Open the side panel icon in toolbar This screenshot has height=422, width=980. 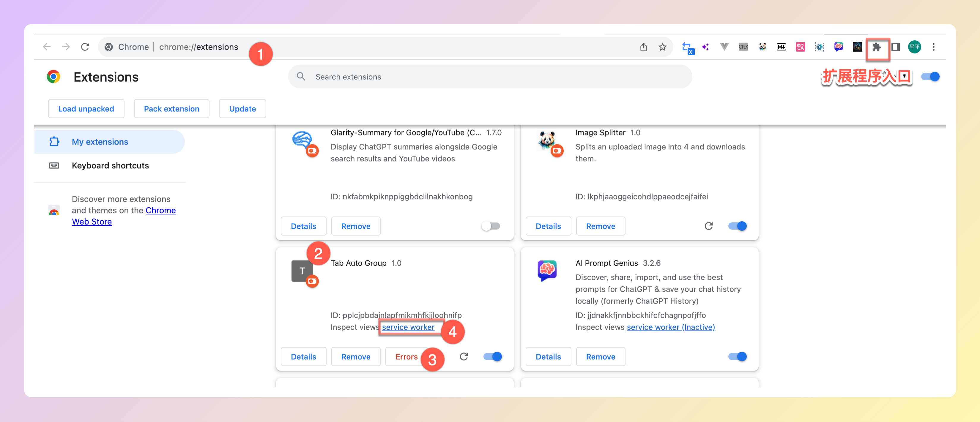(896, 47)
